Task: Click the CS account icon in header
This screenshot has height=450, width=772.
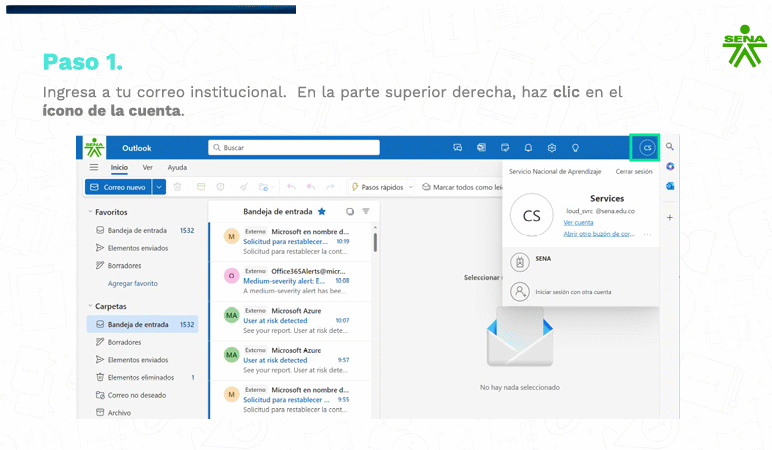Action: pos(646,148)
